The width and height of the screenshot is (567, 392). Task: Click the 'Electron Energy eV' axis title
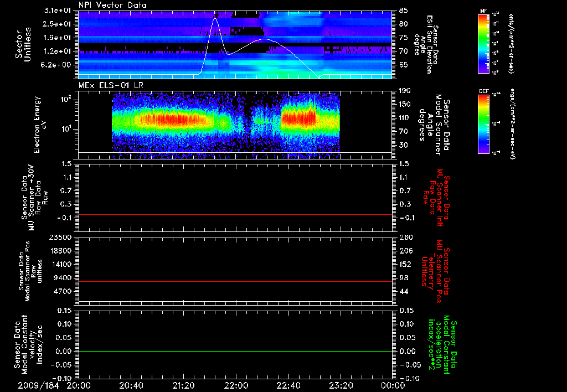point(40,125)
